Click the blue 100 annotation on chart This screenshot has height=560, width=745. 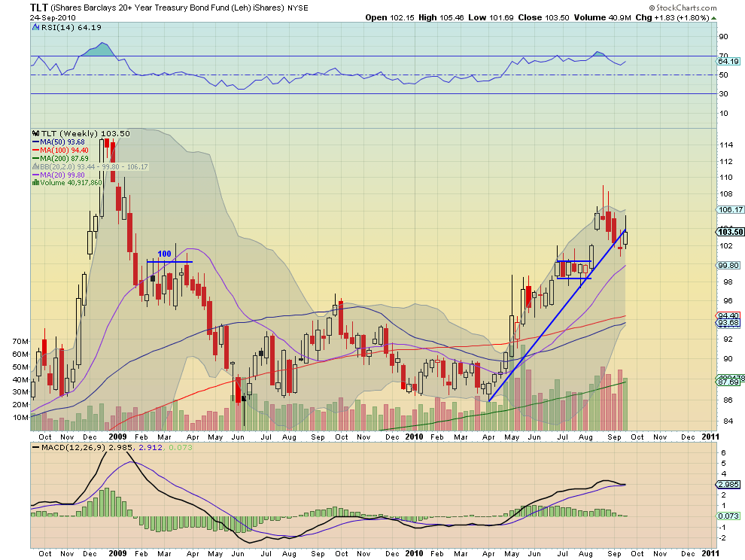click(x=164, y=254)
